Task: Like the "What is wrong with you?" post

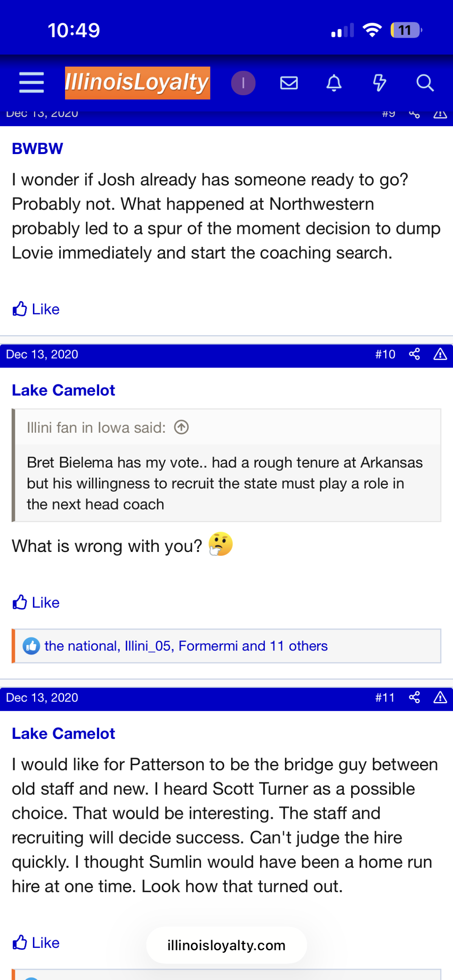Action: click(36, 603)
